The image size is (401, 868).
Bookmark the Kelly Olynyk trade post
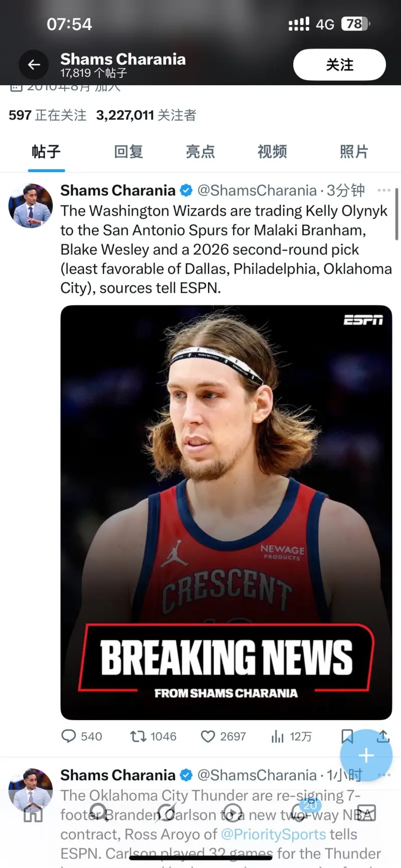tap(347, 736)
